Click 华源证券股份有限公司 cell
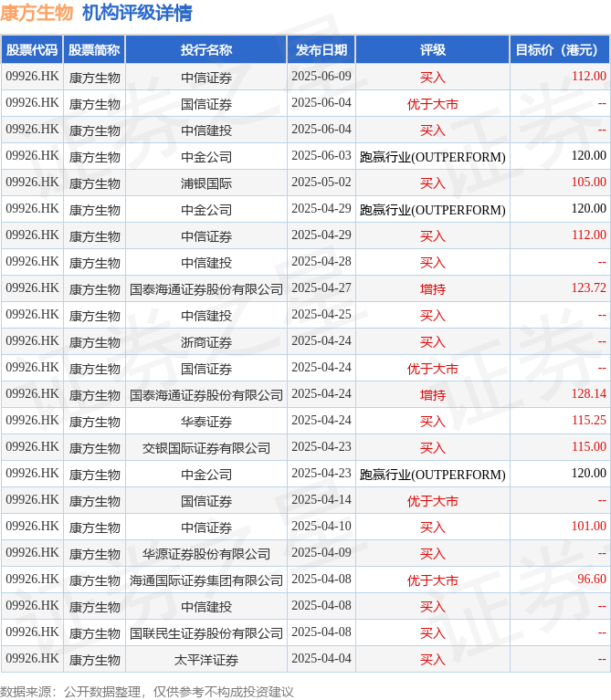The width and height of the screenshot is (611, 700). [205, 554]
